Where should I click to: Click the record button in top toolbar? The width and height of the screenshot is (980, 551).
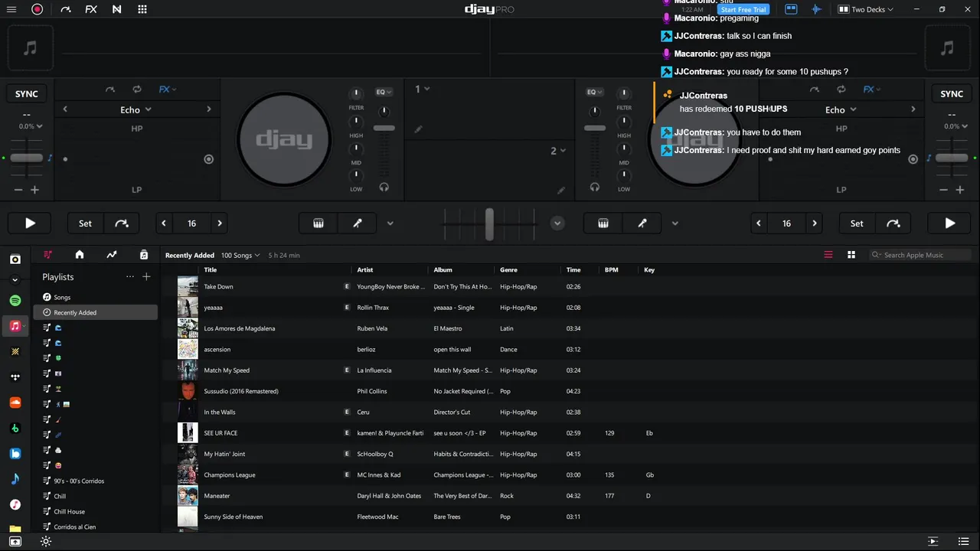[x=38, y=9]
